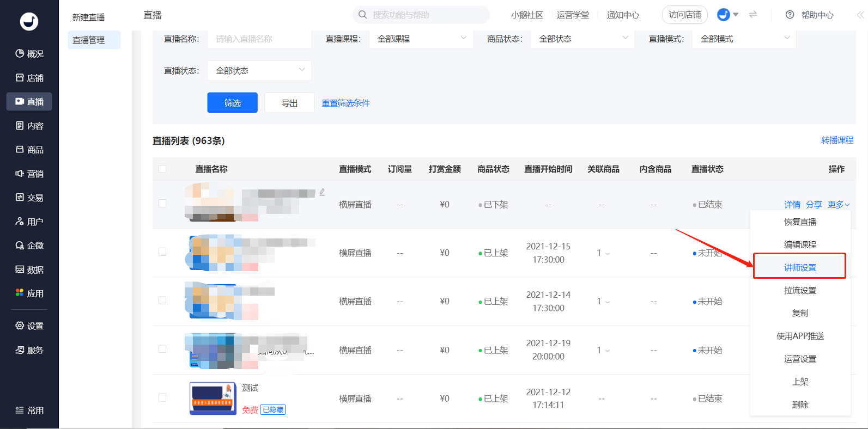Open the 直播课程 course dropdown

[421, 39]
